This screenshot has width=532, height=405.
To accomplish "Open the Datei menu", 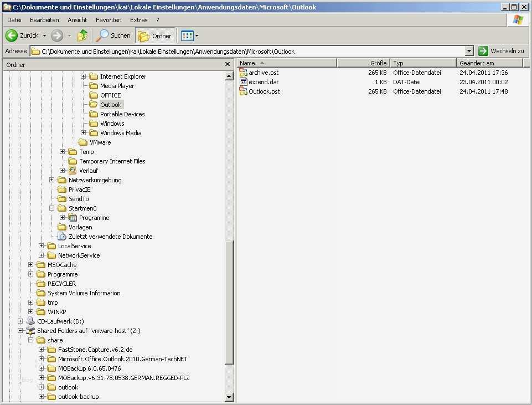I will (x=14, y=20).
